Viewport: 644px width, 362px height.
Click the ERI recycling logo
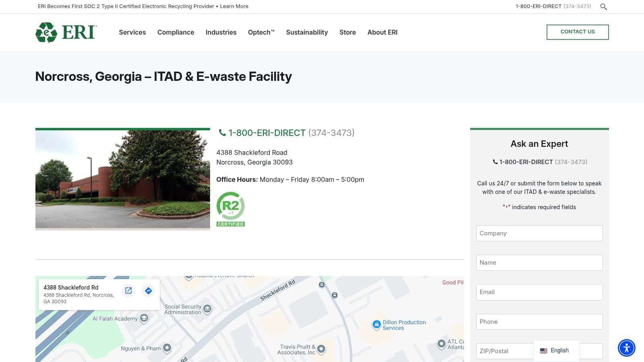click(x=66, y=32)
